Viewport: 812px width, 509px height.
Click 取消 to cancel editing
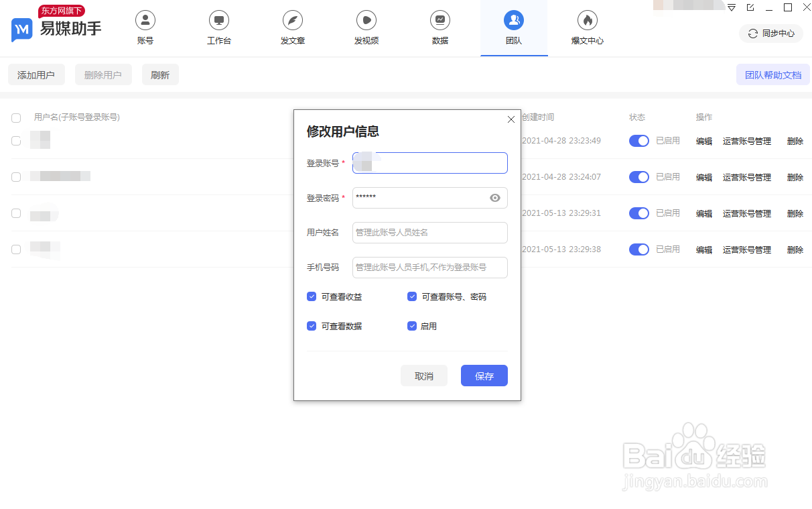[x=424, y=376]
